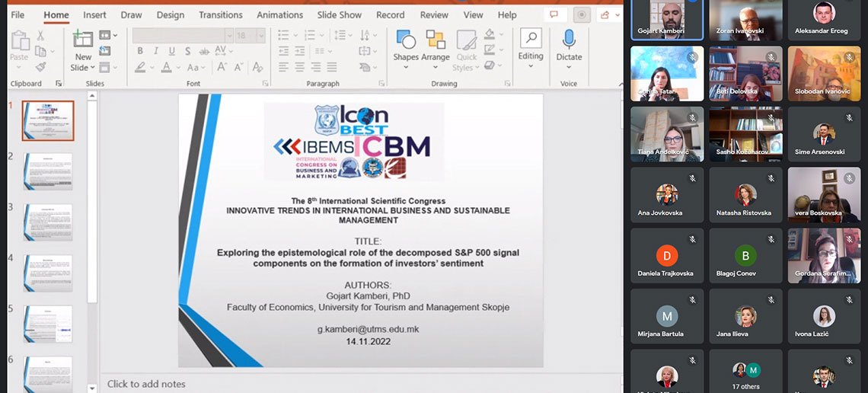This screenshot has height=393, width=868.
Task: Toggle Text Shadow formatting
Action: (188, 51)
